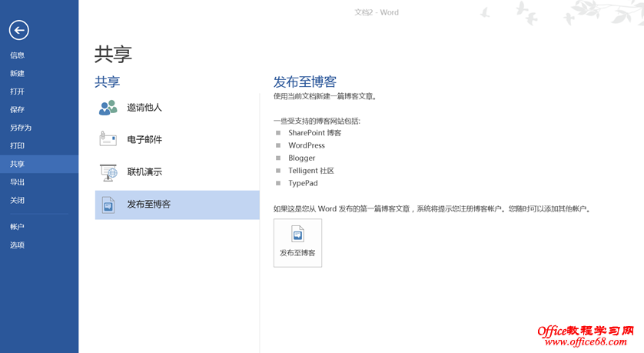
Task: Open the 新建 menu item
Action: coord(17,73)
